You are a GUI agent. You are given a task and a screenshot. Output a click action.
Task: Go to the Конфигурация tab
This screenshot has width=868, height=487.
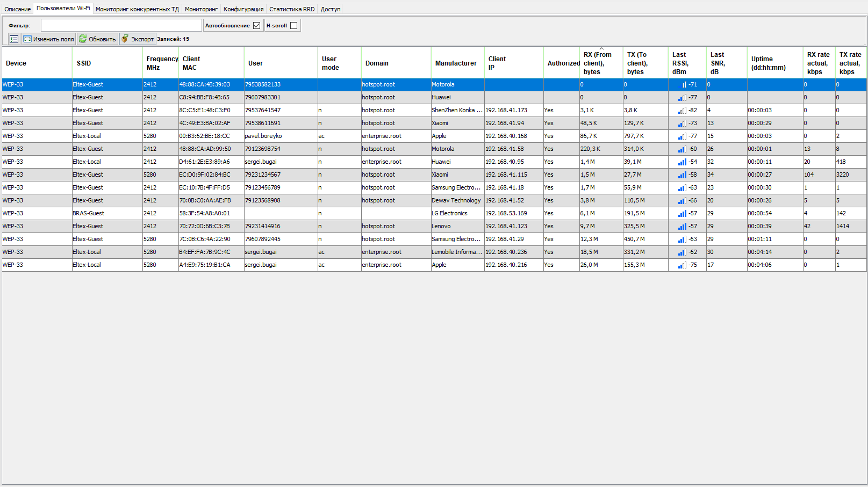pyautogui.click(x=243, y=9)
